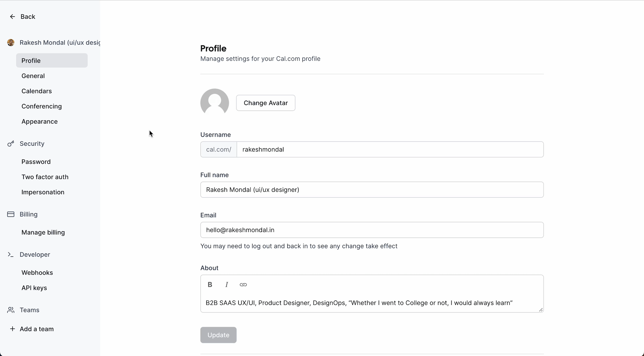Click the large profile avatar placeholder
The height and width of the screenshot is (356, 644).
pos(215,103)
